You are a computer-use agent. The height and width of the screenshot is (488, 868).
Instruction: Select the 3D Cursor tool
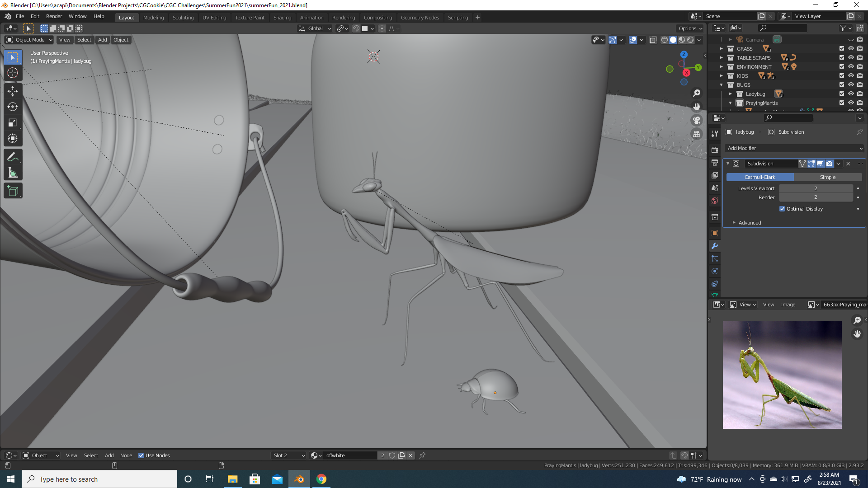(x=13, y=73)
